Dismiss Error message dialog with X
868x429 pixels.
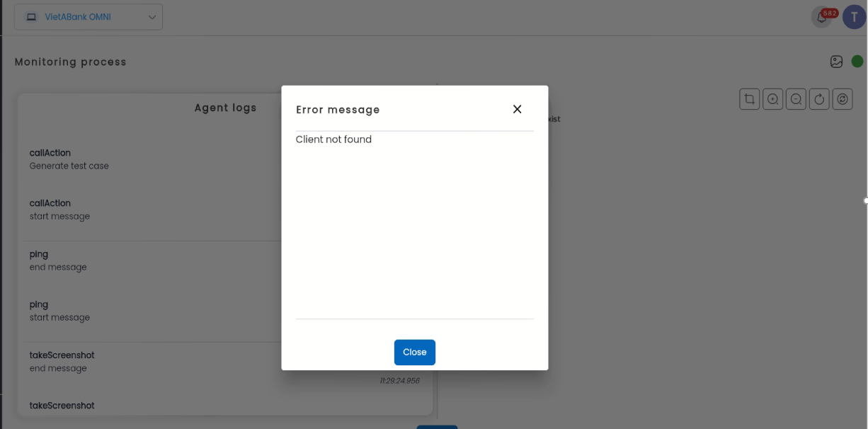tap(517, 109)
